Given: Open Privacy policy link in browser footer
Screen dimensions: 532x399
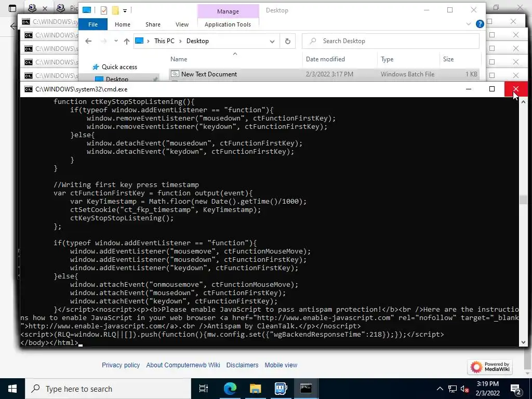Looking at the screenshot, I should click(121, 365).
